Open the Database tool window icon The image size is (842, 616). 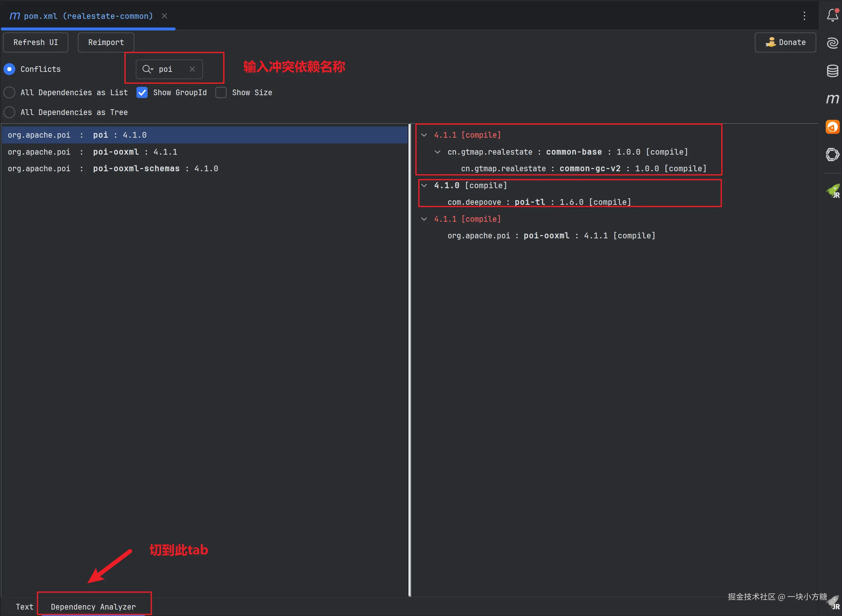point(832,71)
